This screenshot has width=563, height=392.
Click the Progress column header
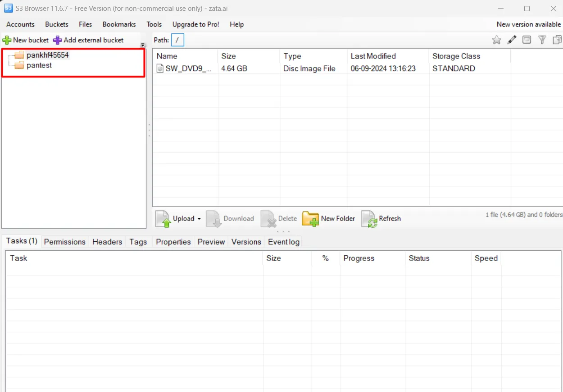coord(373,258)
